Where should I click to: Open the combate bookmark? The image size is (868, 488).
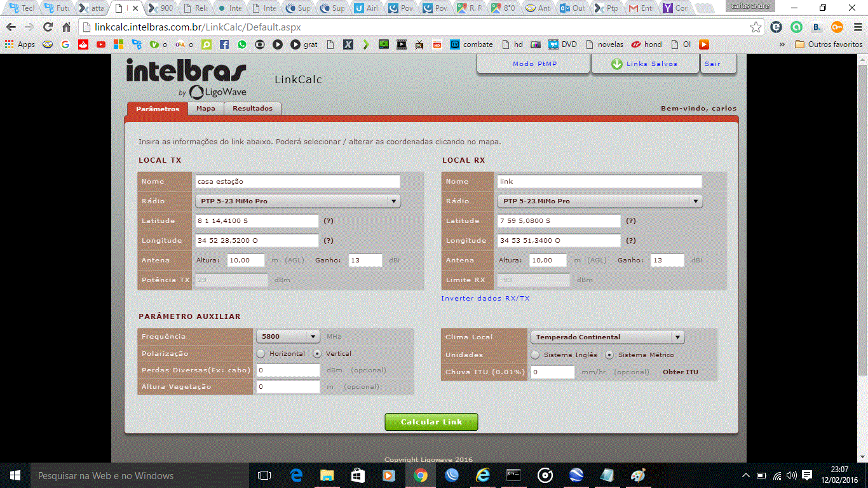tap(471, 44)
